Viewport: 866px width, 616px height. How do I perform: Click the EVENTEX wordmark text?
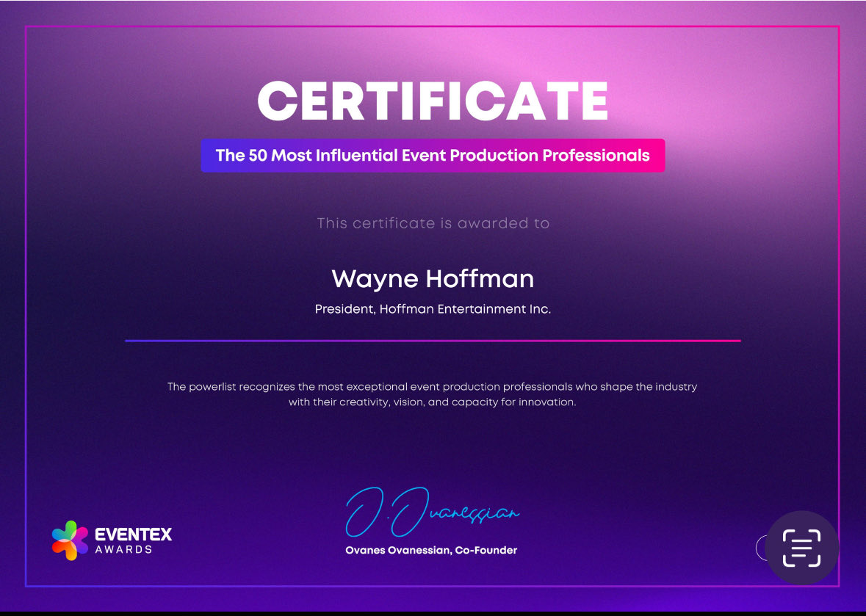point(133,535)
